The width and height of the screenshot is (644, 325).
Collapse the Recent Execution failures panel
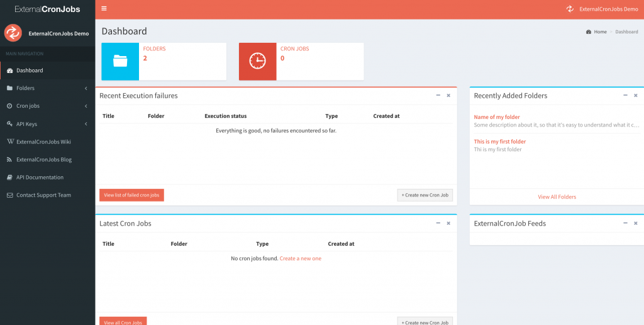click(438, 96)
